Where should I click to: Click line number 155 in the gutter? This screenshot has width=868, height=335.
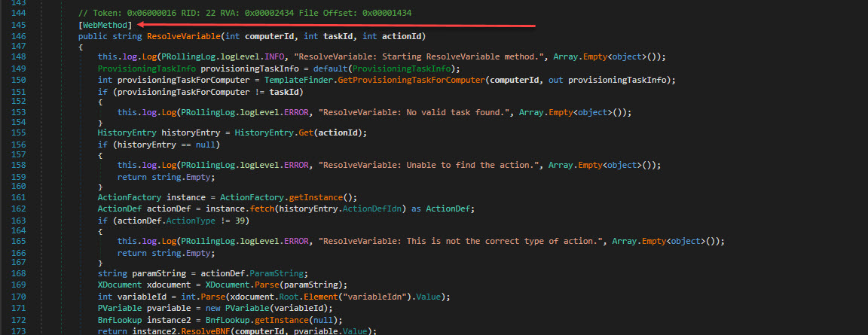pos(18,133)
